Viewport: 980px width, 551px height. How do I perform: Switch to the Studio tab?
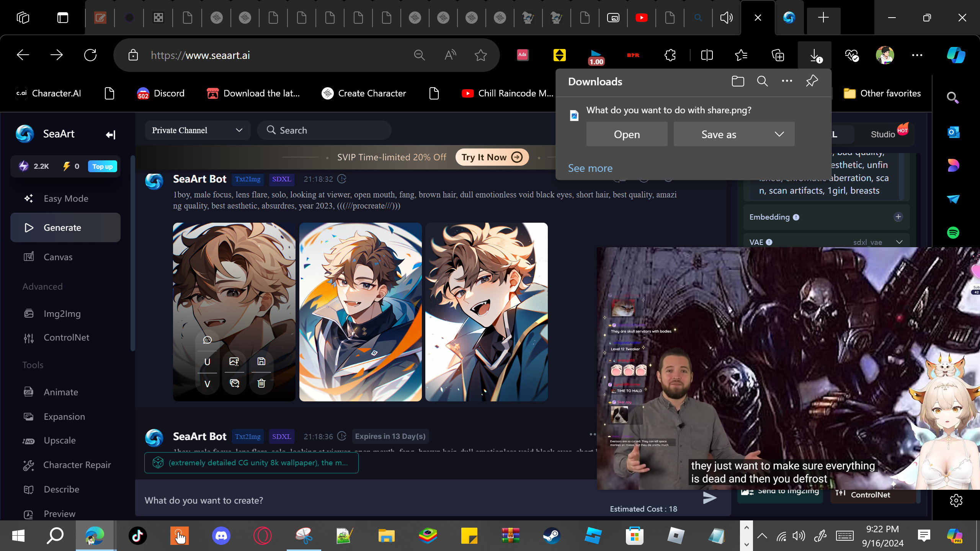click(x=883, y=134)
